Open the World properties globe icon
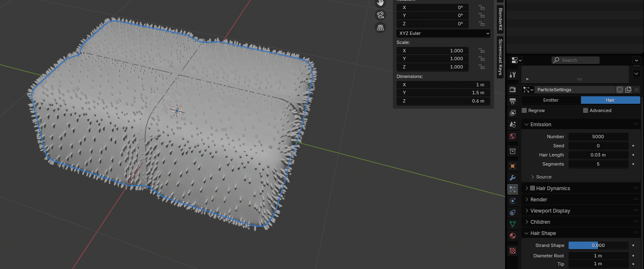This screenshot has width=644, height=269. click(513, 136)
